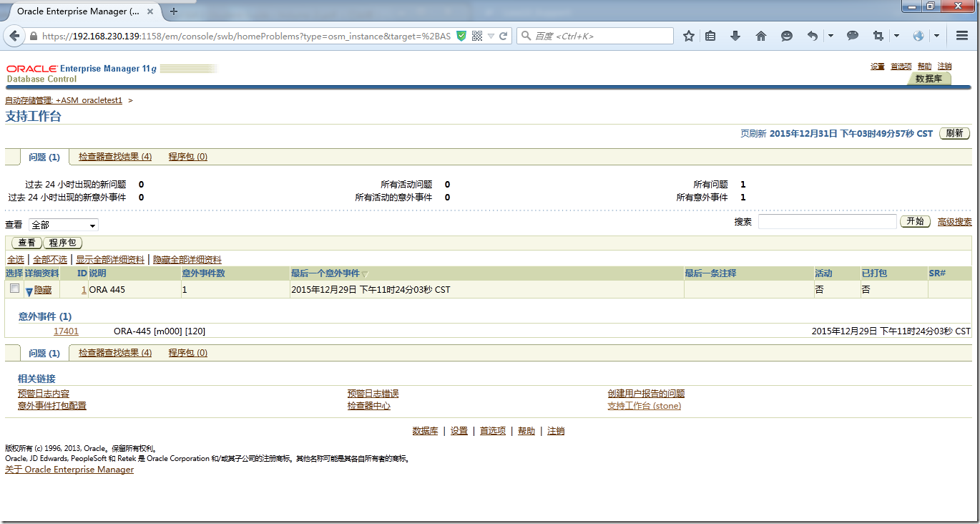
Task: Open the QR code icon in address bar
Action: [477, 36]
